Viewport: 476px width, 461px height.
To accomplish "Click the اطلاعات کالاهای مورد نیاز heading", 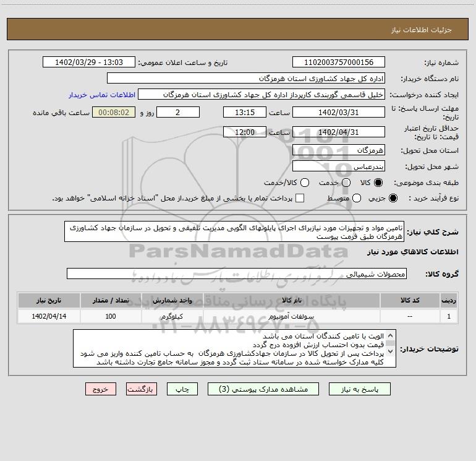I will (412, 252).
